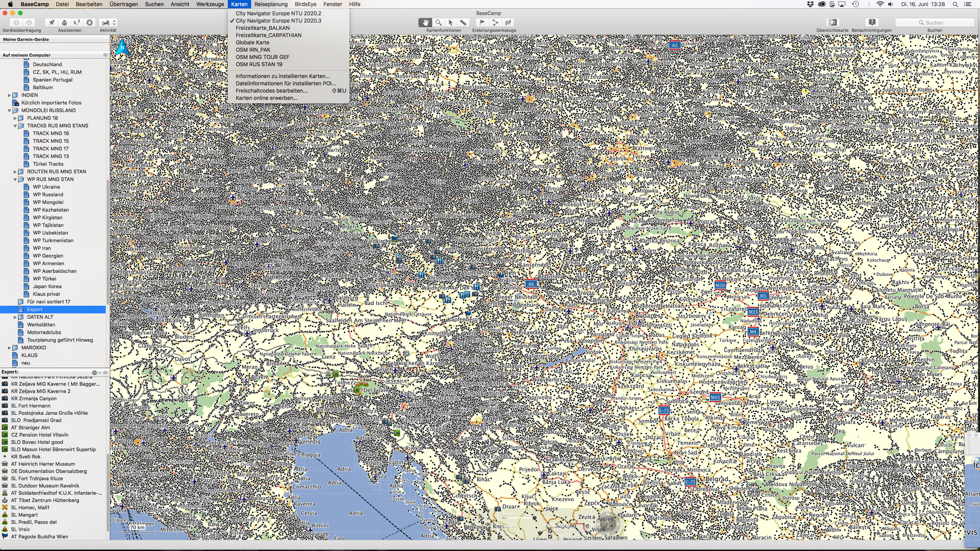
Task: Select AT Pagode Buddha Wien waypoint
Action: [53, 536]
